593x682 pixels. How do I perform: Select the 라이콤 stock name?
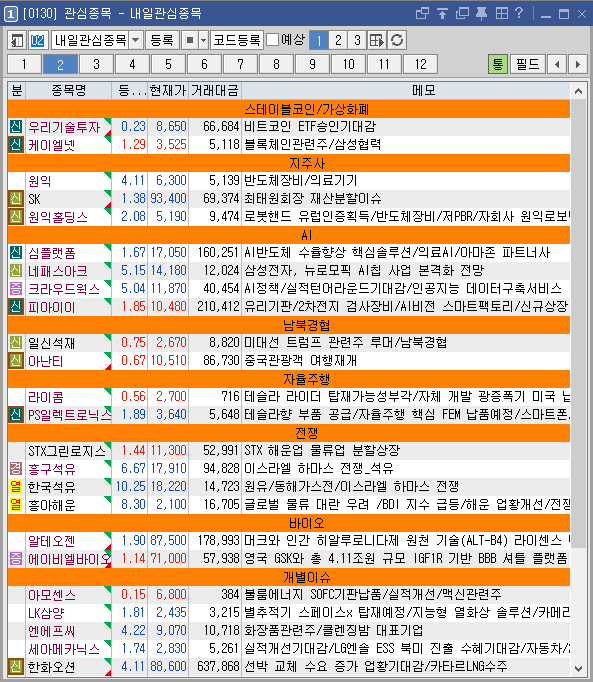(46, 397)
